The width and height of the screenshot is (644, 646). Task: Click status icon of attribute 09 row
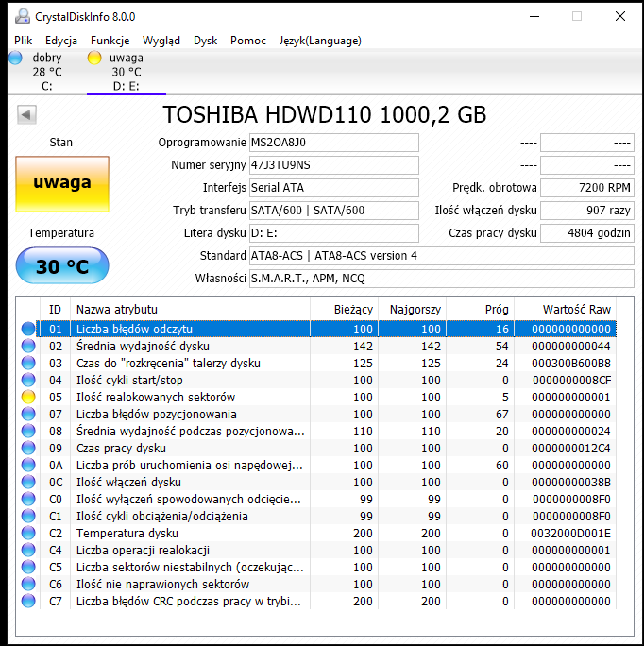pyautogui.click(x=28, y=448)
